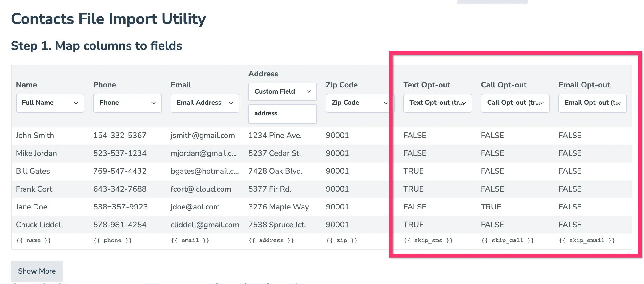Click the chevron on the Zip Code selector
Viewport: 644px width, 284px height.
[386, 103]
